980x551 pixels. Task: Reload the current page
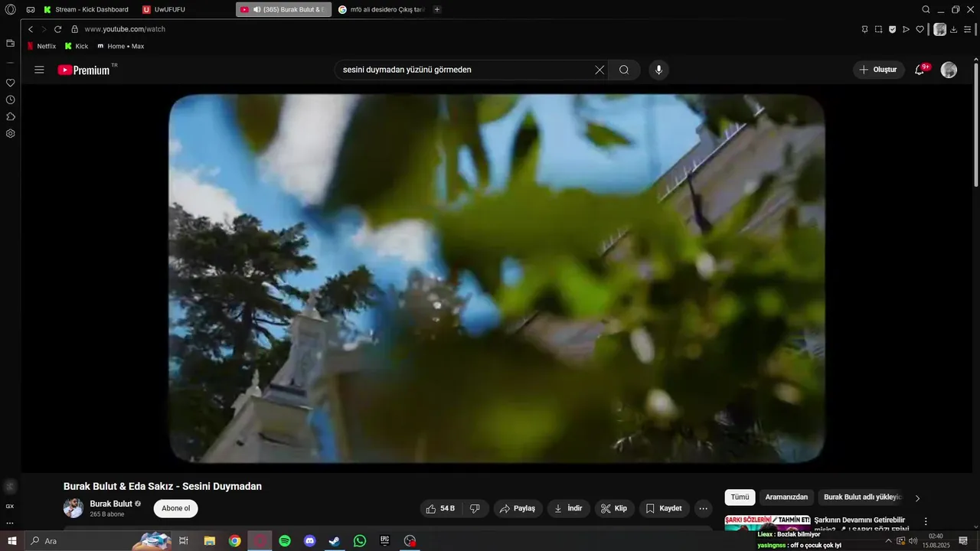(x=57, y=29)
